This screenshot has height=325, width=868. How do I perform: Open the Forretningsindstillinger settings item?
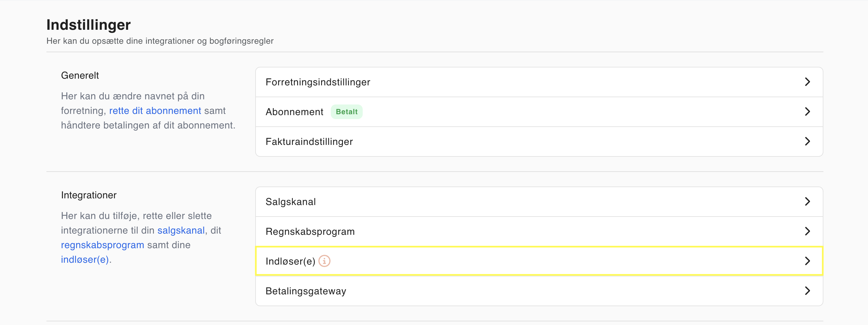317,82
